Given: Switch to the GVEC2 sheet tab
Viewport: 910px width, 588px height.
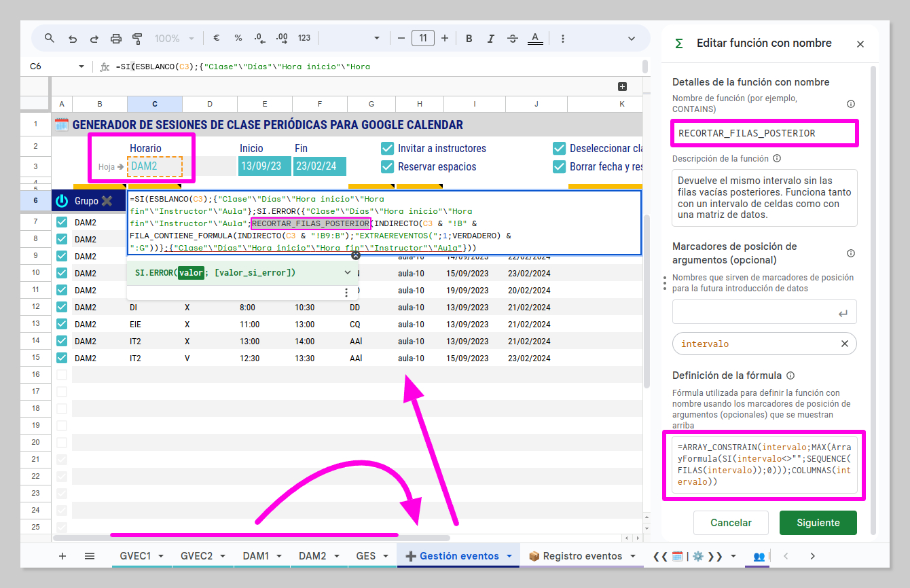Looking at the screenshot, I should (x=196, y=556).
